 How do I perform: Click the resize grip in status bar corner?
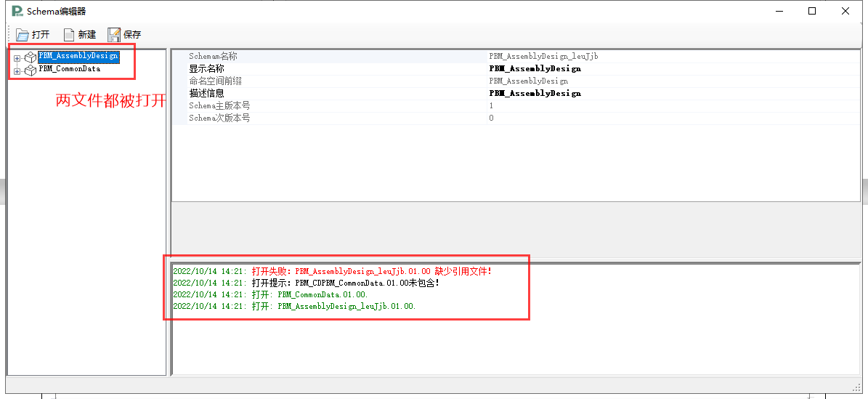(858, 387)
